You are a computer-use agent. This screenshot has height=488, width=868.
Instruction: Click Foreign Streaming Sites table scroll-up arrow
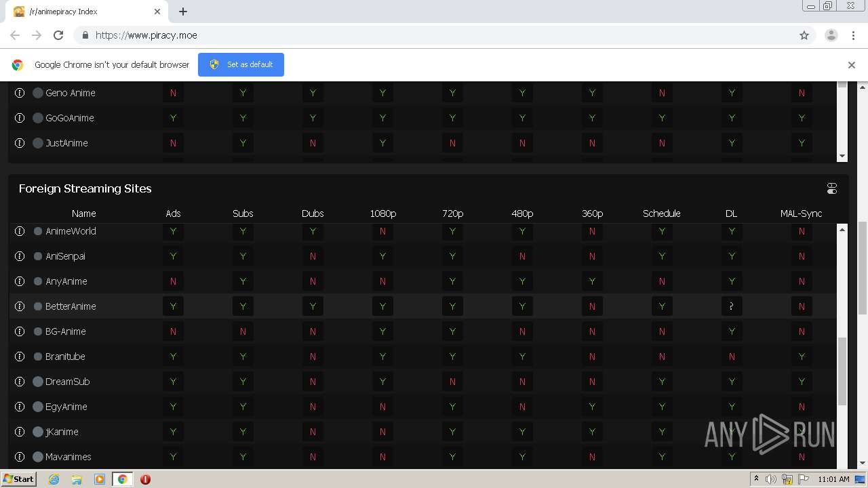point(842,230)
